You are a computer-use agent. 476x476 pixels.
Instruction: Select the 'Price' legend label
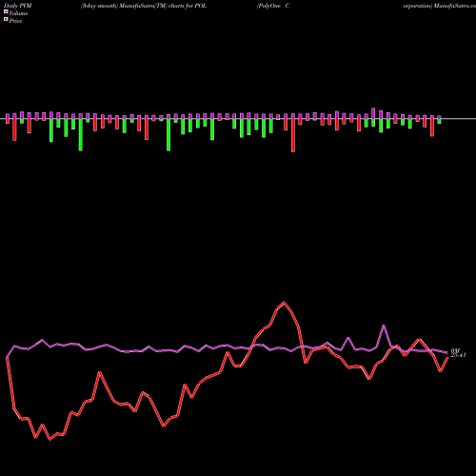click(x=15, y=21)
